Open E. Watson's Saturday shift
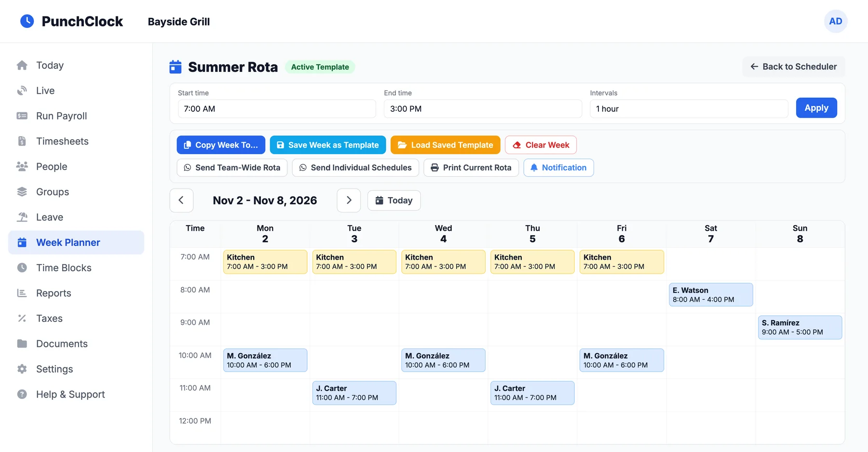The height and width of the screenshot is (452, 868). (x=711, y=295)
